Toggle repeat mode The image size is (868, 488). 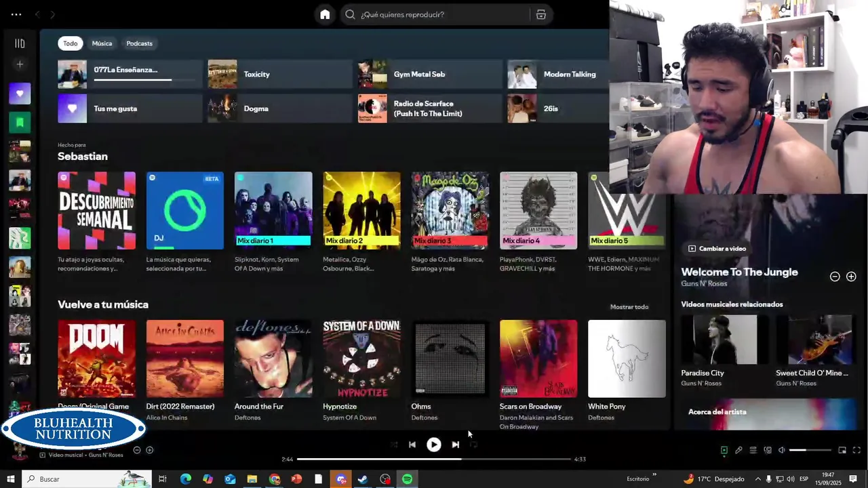tap(473, 445)
